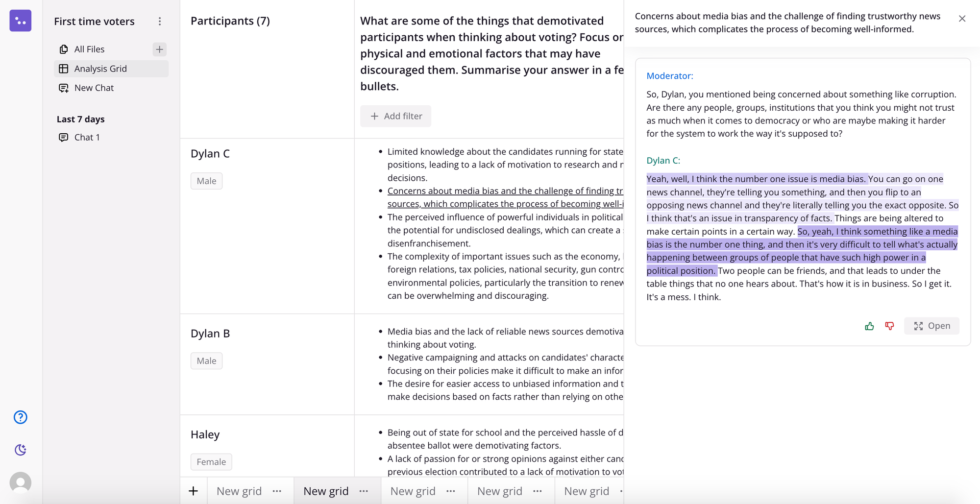980x504 pixels.
Task: Click the plus icon beside All Files
Action: pos(159,49)
